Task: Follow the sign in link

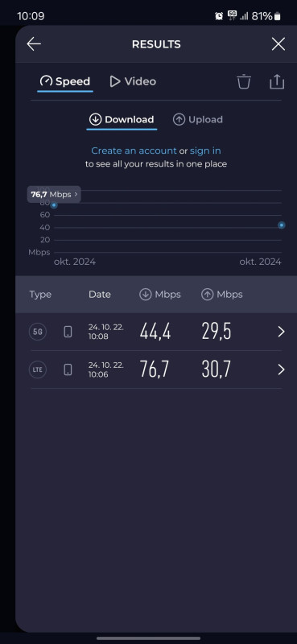Action: coord(205,151)
